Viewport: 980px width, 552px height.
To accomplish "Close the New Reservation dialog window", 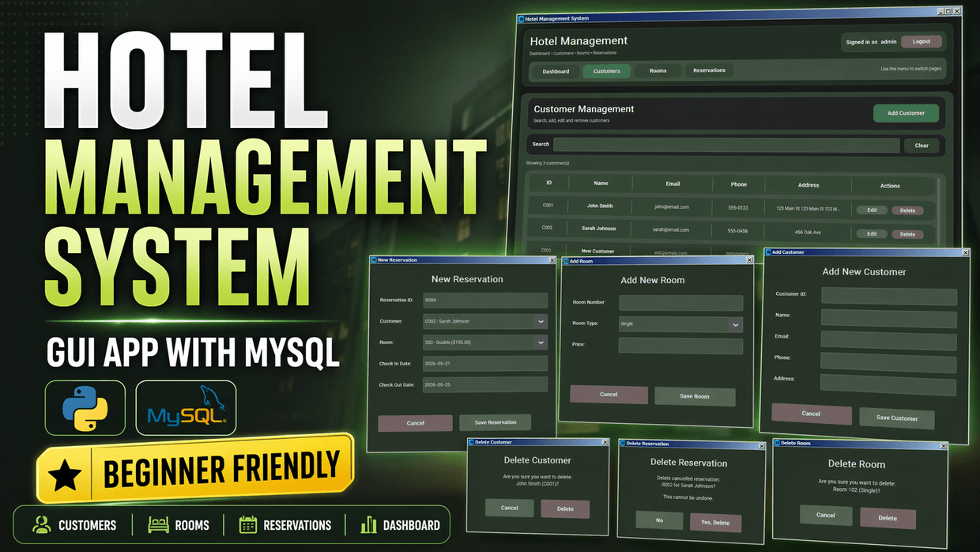I will coord(552,259).
